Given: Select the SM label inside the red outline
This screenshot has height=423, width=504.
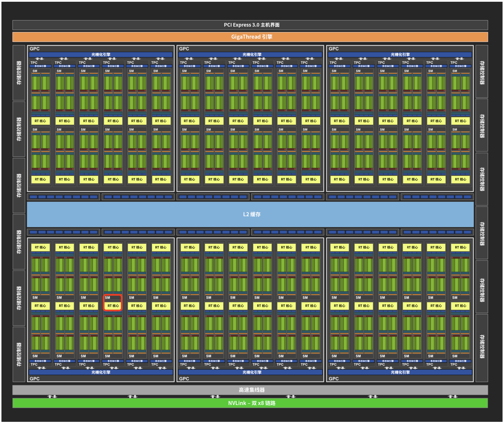Looking at the screenshot, I should coord(108,298).
